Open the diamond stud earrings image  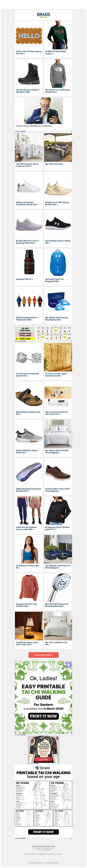tap(29, 357)
